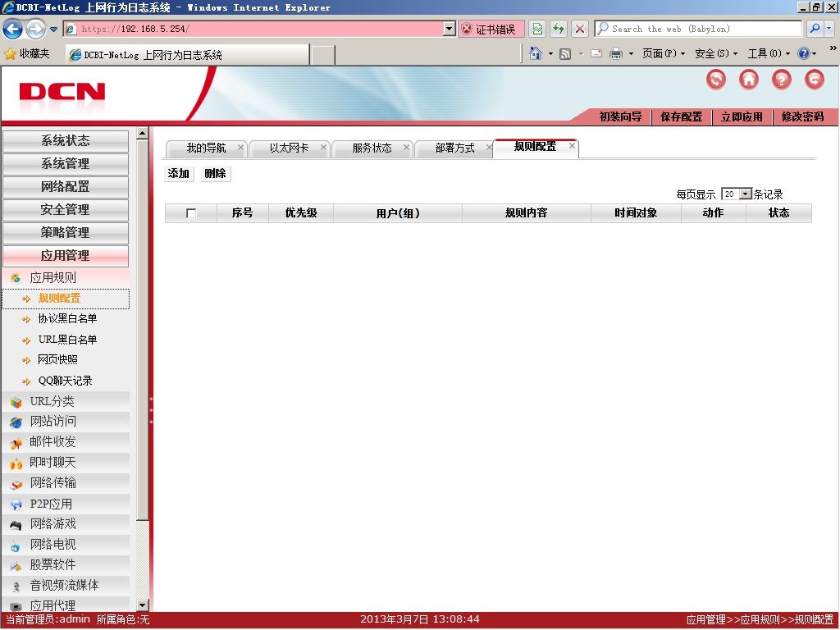
Task: Open URL黑白名单 in sidebar
Action: [x=67, y=340]
